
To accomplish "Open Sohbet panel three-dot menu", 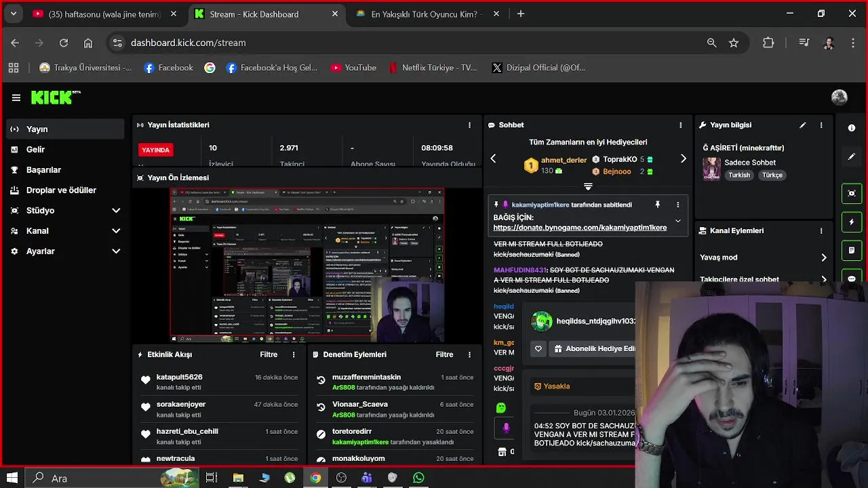I will 681,125.
